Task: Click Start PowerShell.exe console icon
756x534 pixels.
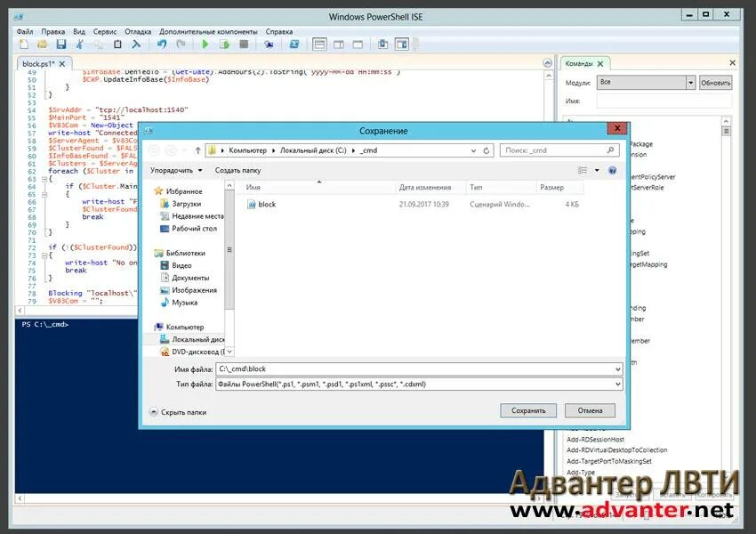Action: [x=294, y=44]
